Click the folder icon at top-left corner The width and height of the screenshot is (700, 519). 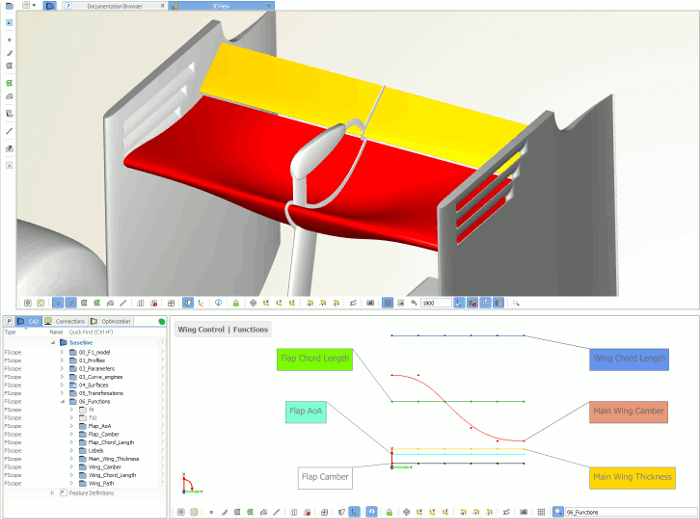9,6
